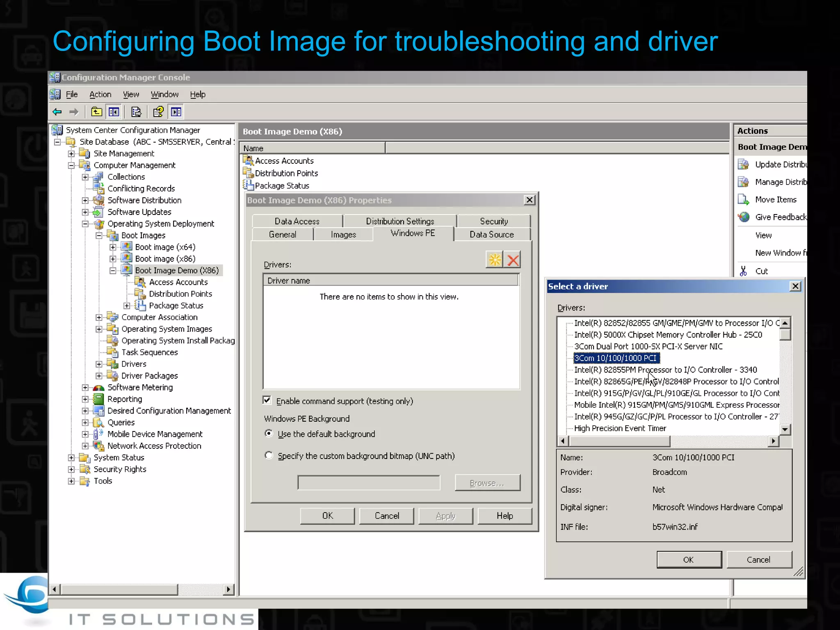
Task: Click Help button in Properties dialog
Action: [505, 516]
